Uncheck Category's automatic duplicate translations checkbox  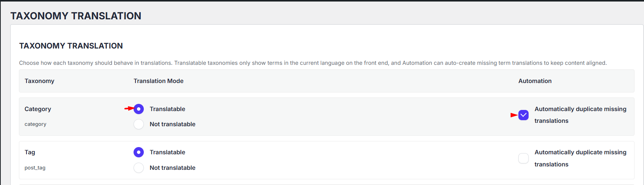click(x=523, y=115)
